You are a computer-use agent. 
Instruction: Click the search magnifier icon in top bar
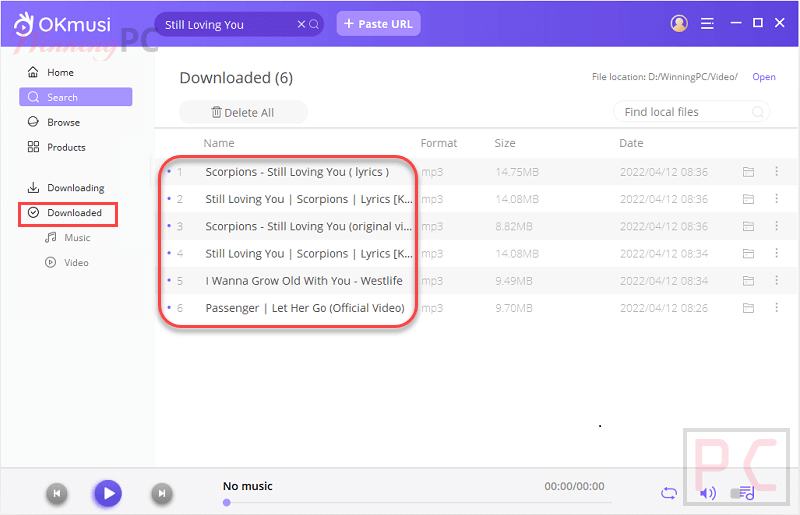click(314, 24)
